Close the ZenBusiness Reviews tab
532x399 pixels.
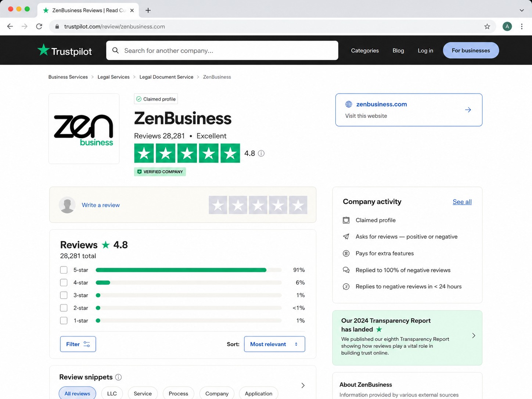pos(132,10)
